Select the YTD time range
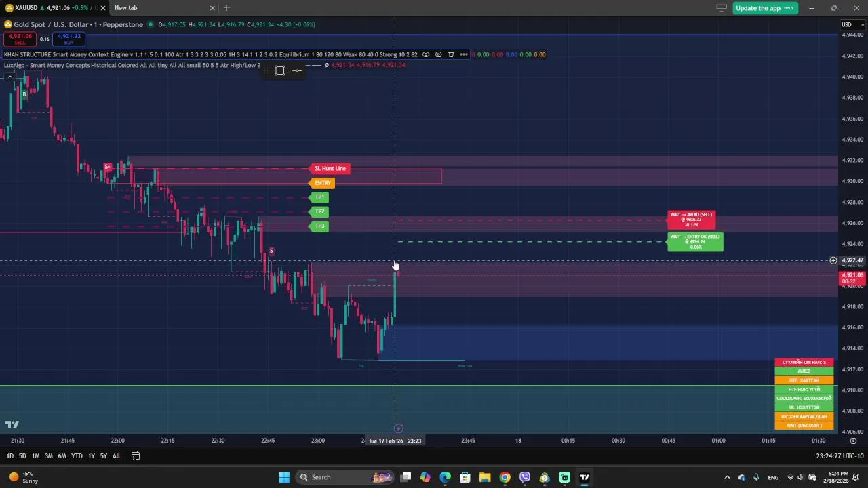 coord(77,456)
